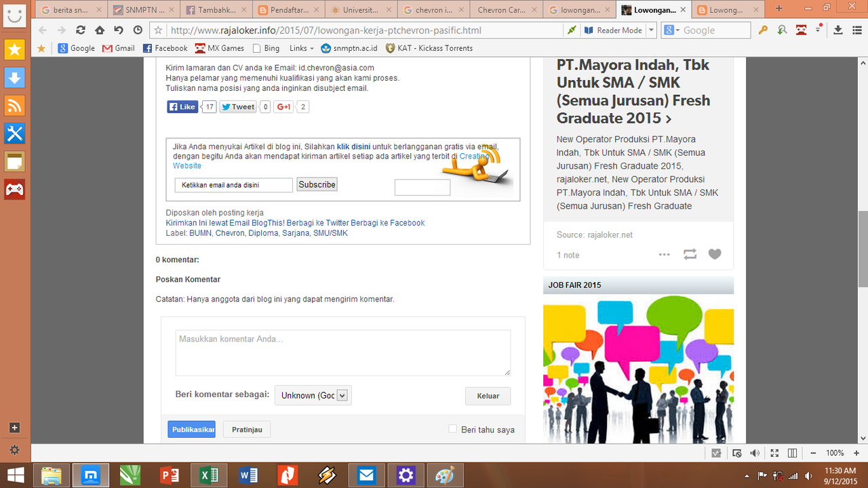This screenshot has height=488, width=868.
Task: Click the Tweet button
Action: click(237, 106)
